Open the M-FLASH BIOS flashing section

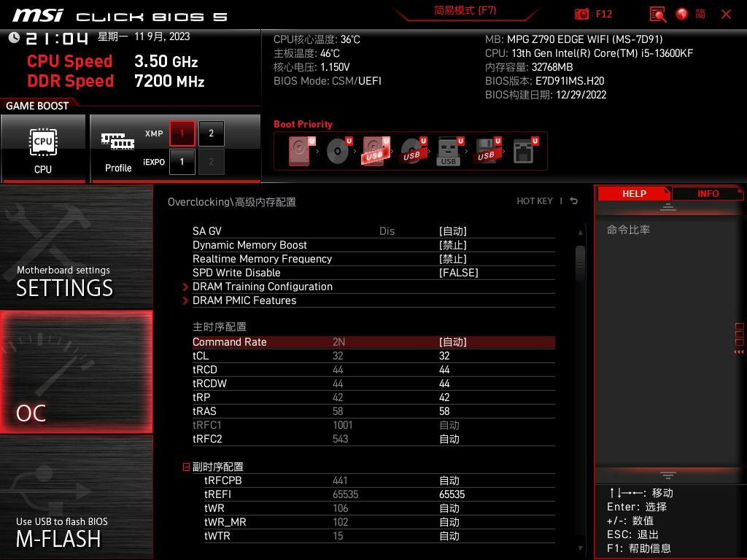[76, 497]
